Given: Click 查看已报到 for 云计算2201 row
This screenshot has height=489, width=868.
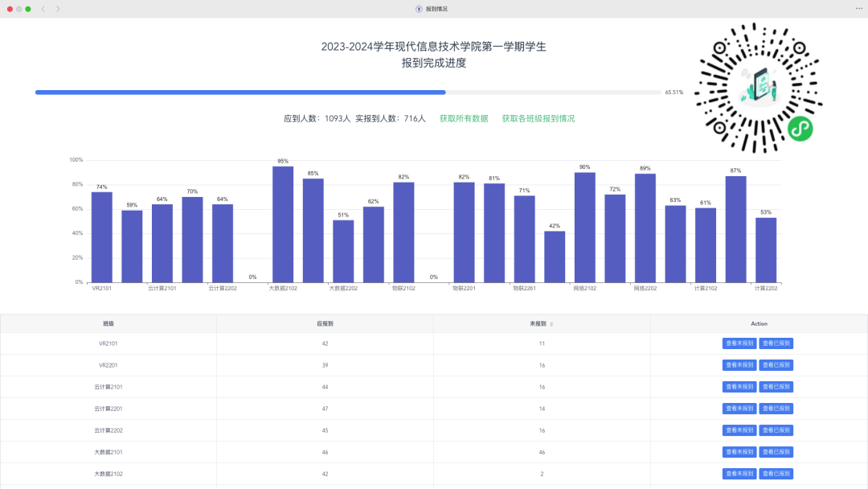Looking at the screenshot, I should [776, 409].
